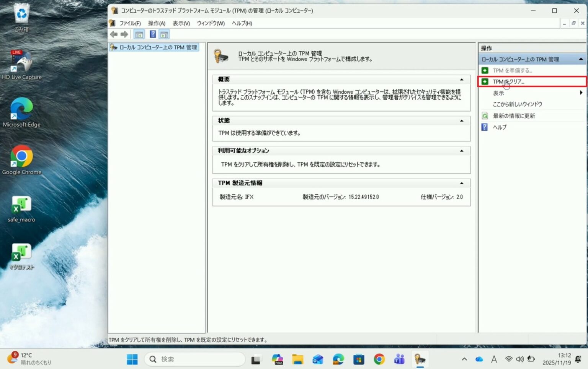Image resolution: width=588 pixels, height=369 pixels.
Task: Select ローカル コンピューター上の TPM 管理 tree item
Action: tap(155, 47)
